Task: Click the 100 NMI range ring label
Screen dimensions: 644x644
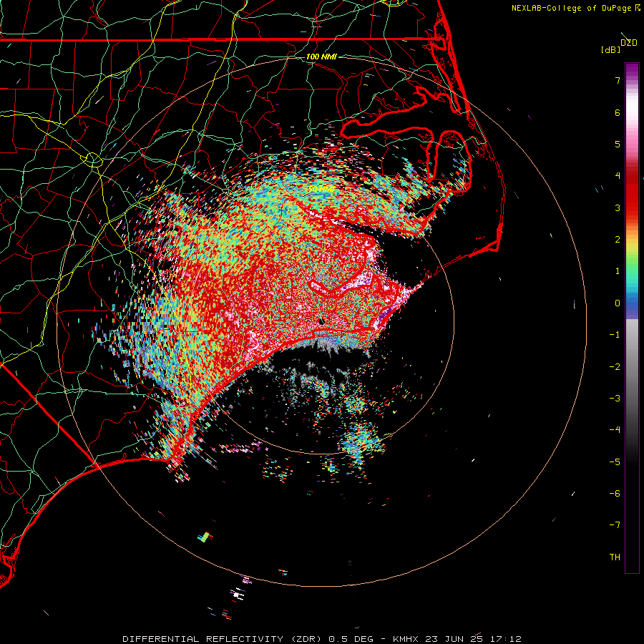Action: click(321, 57)
